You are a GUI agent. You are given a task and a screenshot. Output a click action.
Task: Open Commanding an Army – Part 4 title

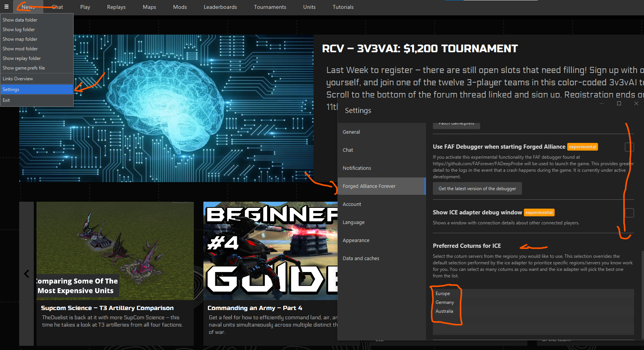click(255, 308)
